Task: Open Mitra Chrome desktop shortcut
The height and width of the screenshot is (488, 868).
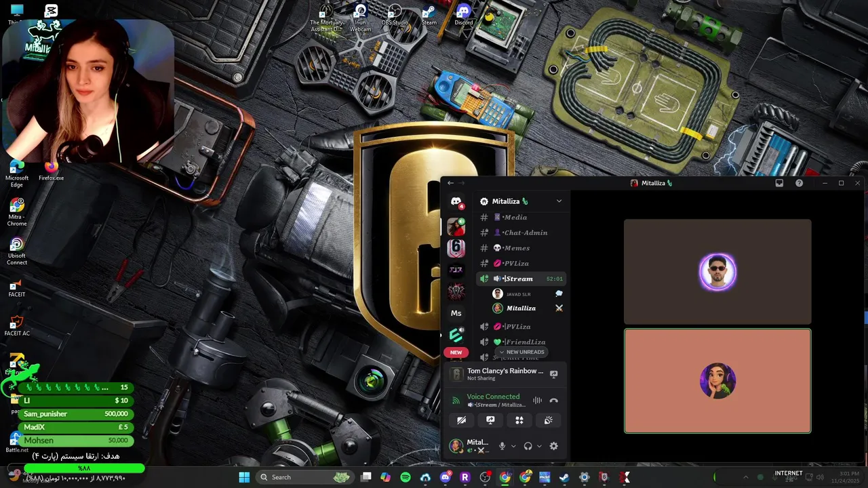Action: (x=17, y=213)
